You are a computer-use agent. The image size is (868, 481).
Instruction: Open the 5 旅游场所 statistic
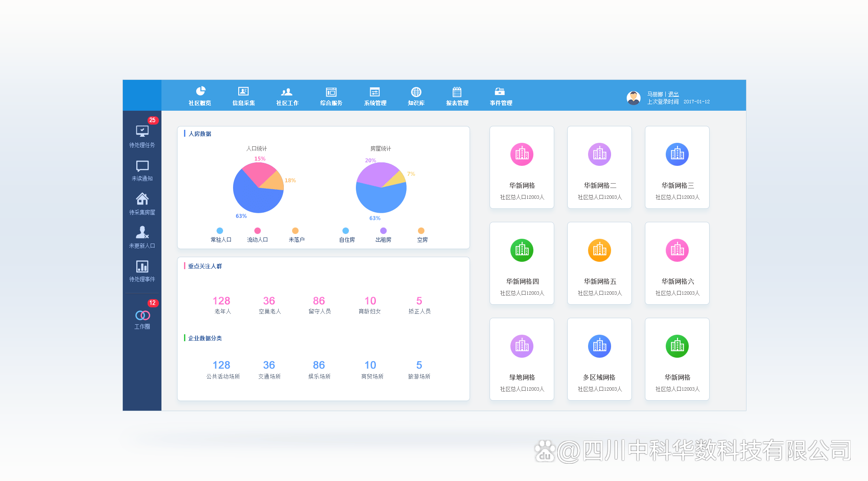pos(419,370)
